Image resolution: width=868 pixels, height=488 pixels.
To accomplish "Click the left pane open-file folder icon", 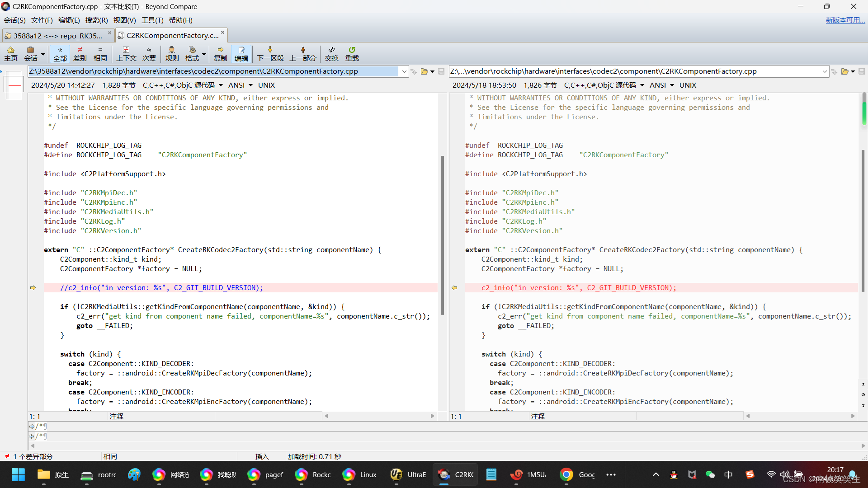I will tap(424, 71).
